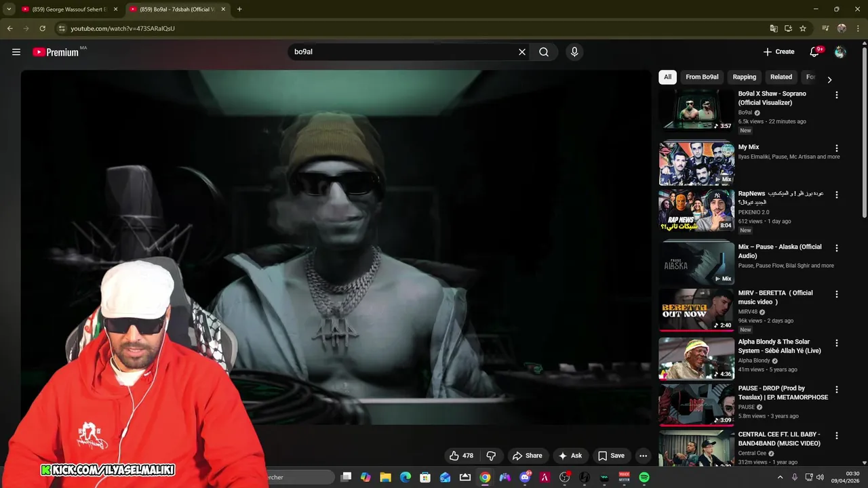Save the video to a playlist
This screenshot has width=868, height=488.
(611, 455)
